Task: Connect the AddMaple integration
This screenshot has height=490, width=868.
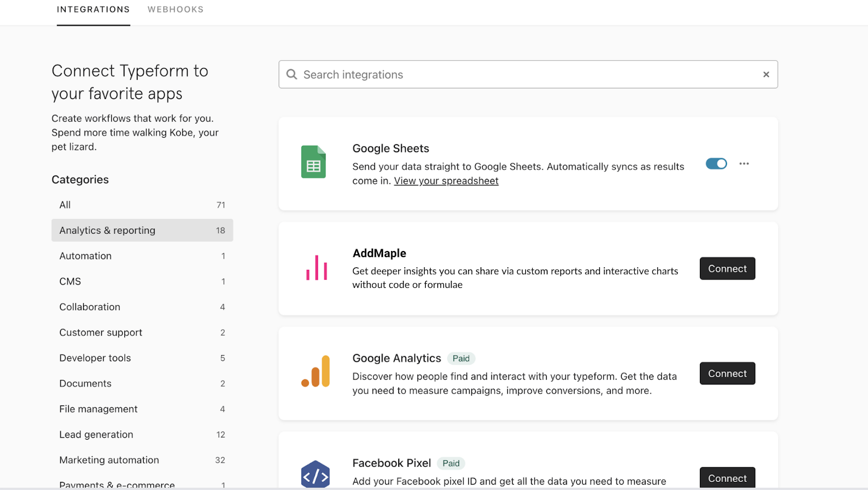Action: tap(727, 268)
